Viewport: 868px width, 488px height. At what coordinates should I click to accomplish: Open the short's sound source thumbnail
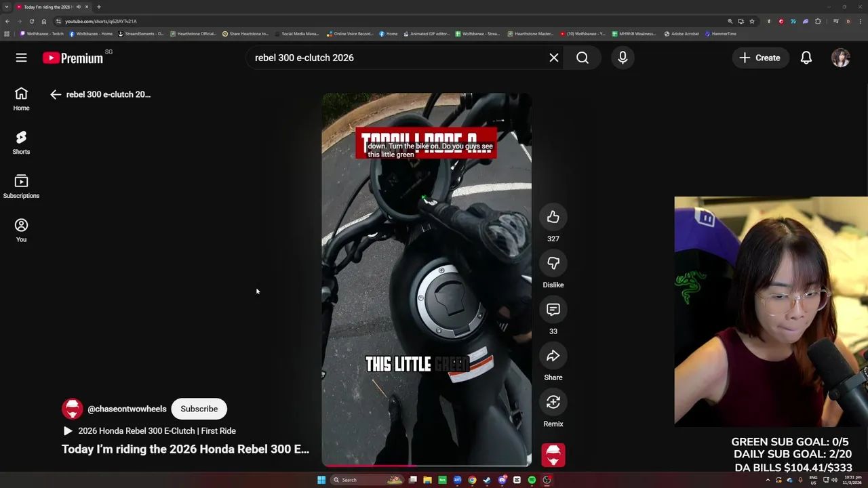[x=553, y=455]
